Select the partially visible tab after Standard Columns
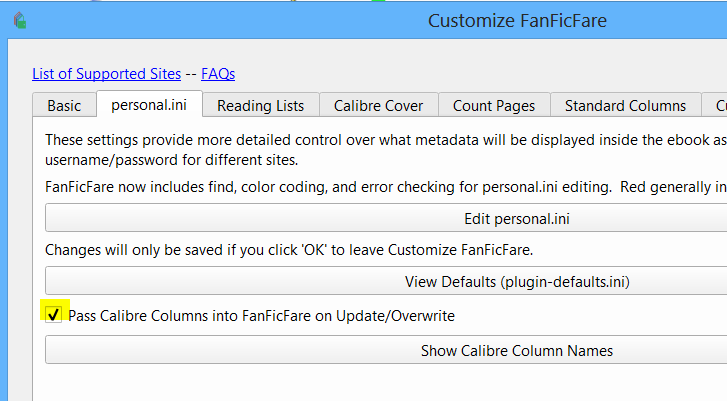Viewport: 727px width, 401px height. (x=717, y=105)
